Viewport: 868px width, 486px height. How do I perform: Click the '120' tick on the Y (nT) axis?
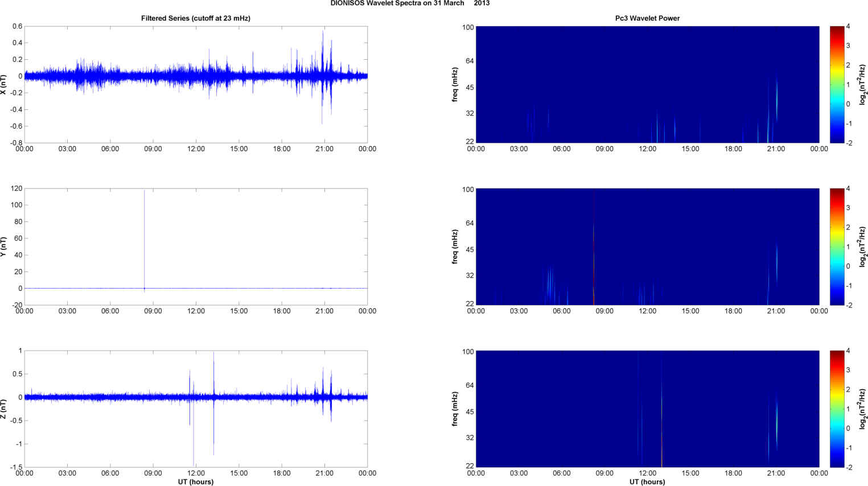16,188
